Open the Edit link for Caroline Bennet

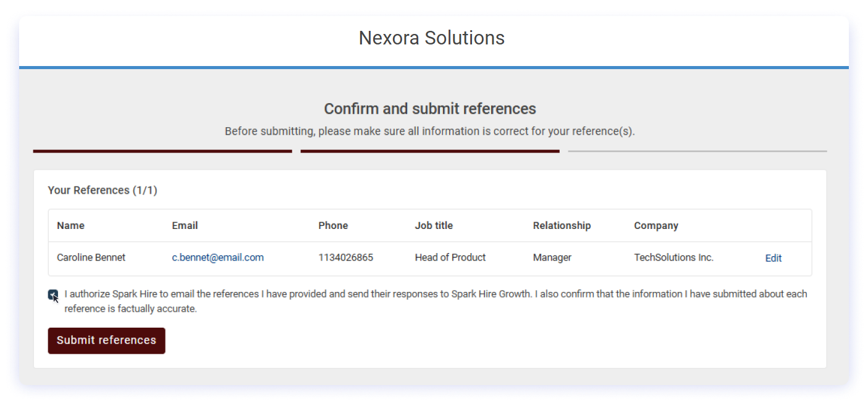tap(773, 257)
